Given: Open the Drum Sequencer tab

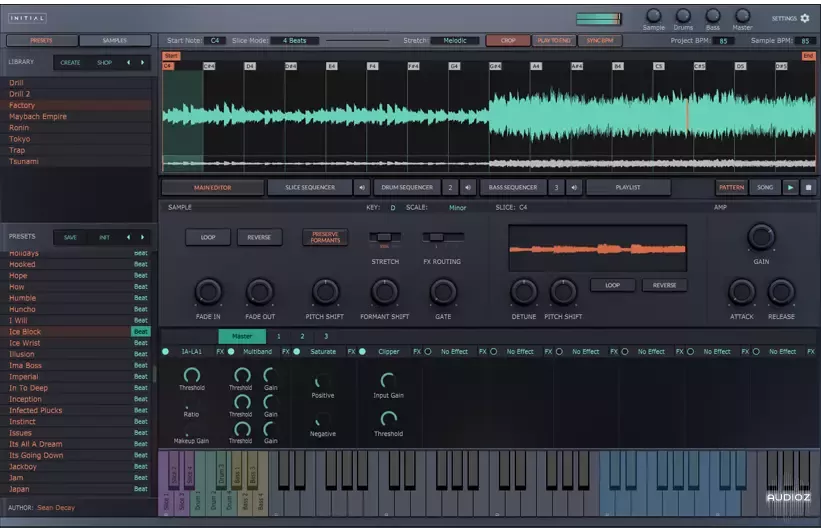Looking at the screenshot, I should (407, 187).
